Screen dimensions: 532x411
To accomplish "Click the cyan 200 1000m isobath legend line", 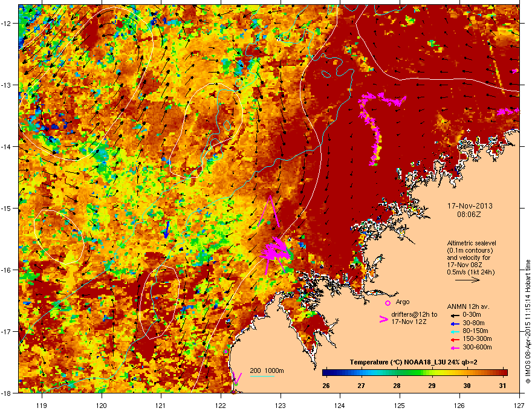I will tap(262, 376).
